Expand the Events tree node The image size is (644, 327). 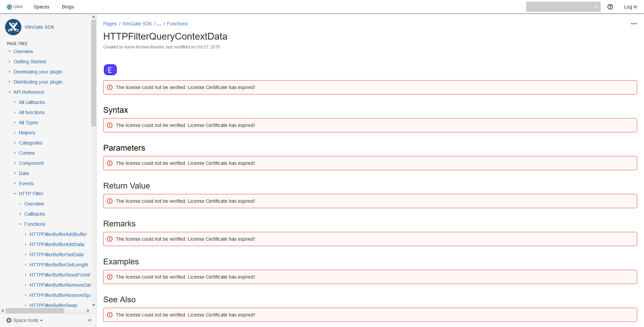pyautogui.click(x=15, y=183)
